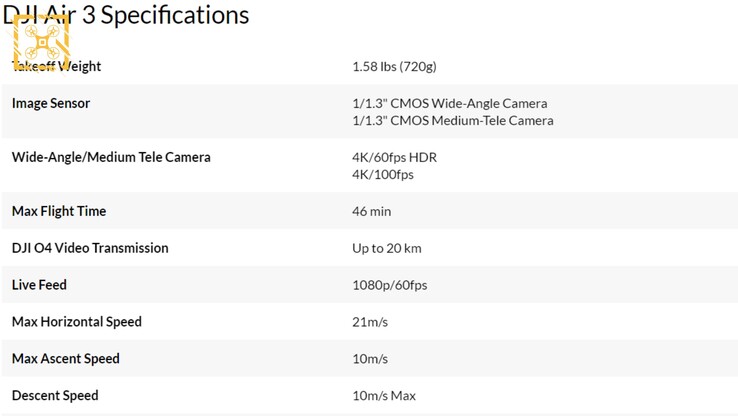This screenshot has width=738, height=416.
Task: Click the 10m/s Max descent value
Action: (383, 396)
